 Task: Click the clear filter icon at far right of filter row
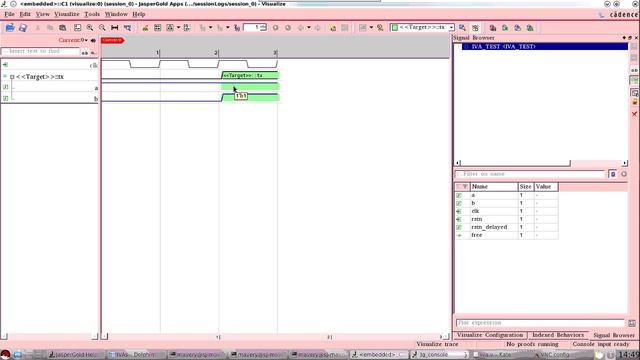point(624,174)
